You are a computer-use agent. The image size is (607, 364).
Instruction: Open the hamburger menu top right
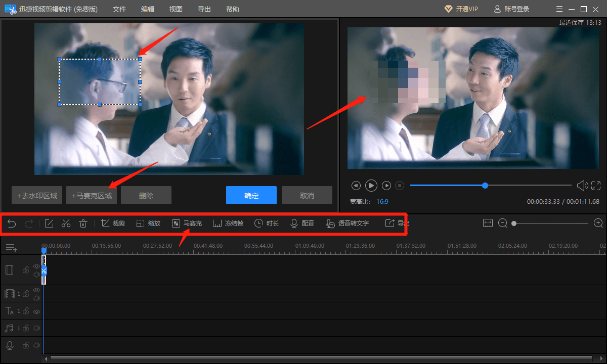[559, 9]
